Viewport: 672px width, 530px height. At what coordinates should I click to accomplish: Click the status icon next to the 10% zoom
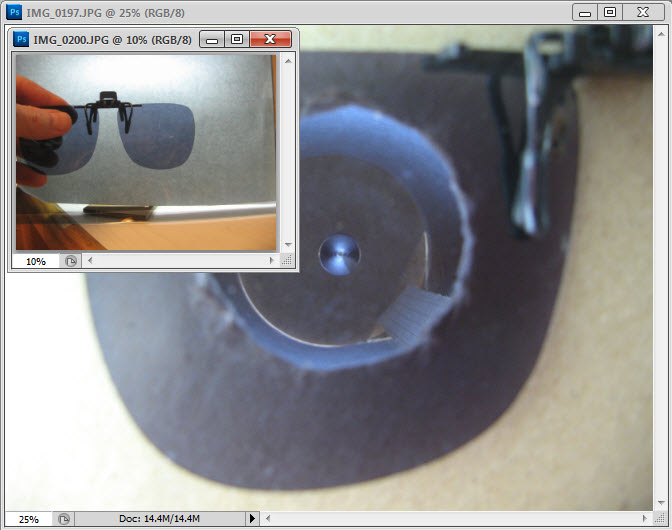pos(70,261)
